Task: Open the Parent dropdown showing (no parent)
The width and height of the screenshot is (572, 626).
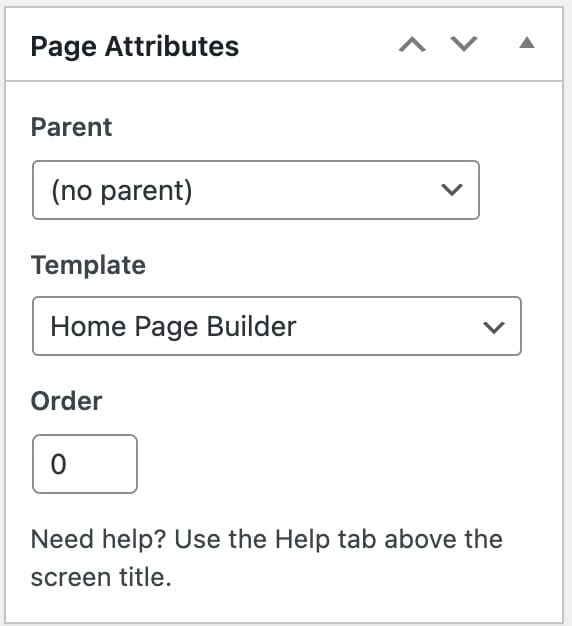Action: pos(256,190)
